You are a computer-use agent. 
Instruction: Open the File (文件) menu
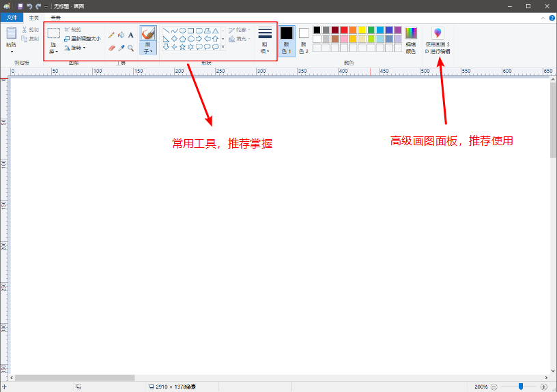12,17
